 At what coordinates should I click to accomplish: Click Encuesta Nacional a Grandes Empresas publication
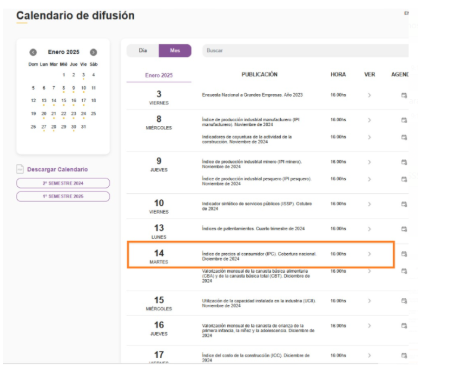tap(252, 95)
